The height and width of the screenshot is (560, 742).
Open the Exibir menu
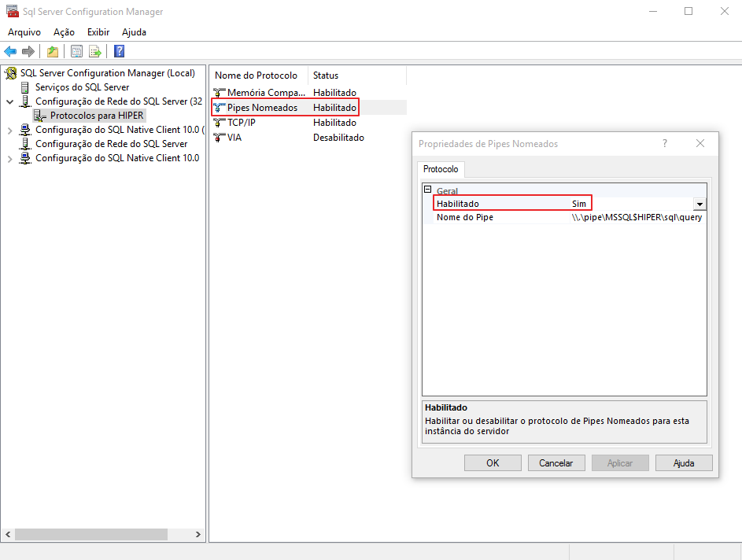pos(98,32)
